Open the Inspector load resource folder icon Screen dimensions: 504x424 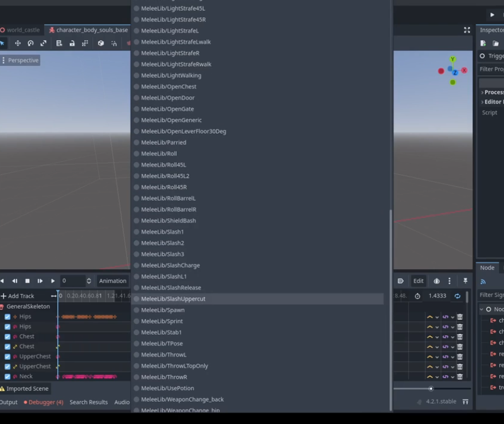tap(495, 44)
